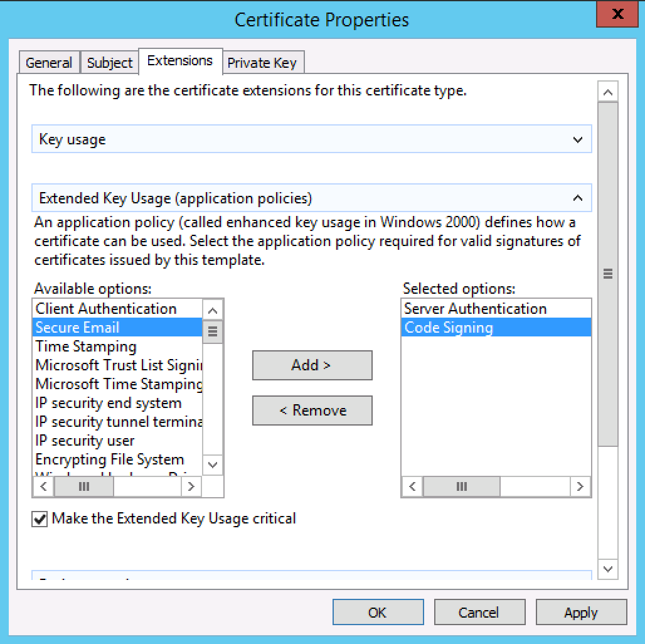The width and height of the screenshot is (645, 644).
Task: Collapse Extended Key Usage section
Action: pos(577,198)
